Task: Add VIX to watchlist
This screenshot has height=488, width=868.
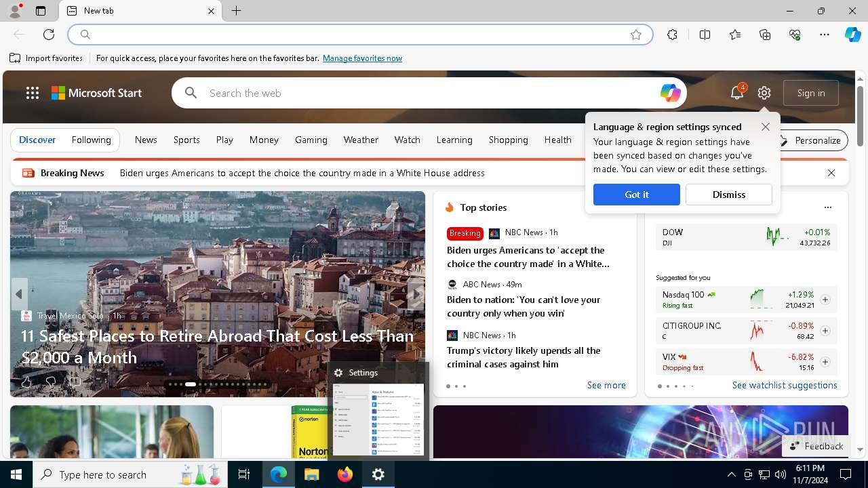Action: (825, 362)
